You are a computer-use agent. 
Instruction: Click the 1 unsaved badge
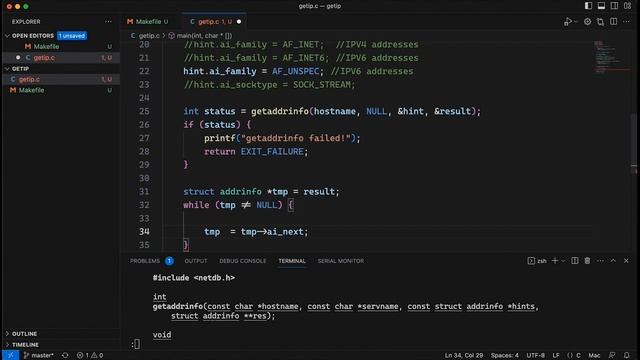(x=72, y=36)
